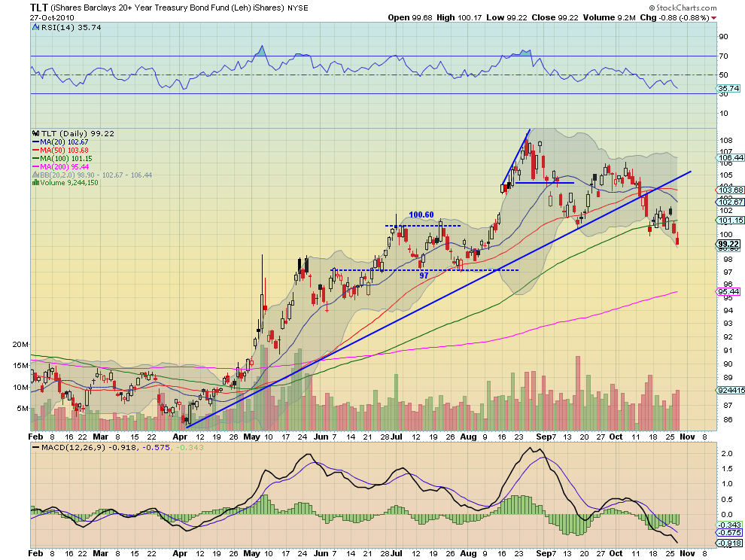Image resolution: width=745 pixels, height=560 pixels.
Task: Click the 100.60 resistance annotation label
Action: click(x=421, y=215)
